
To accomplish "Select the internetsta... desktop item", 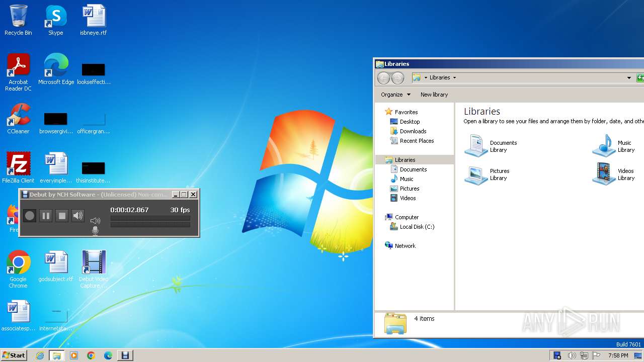I will (56, 319).
